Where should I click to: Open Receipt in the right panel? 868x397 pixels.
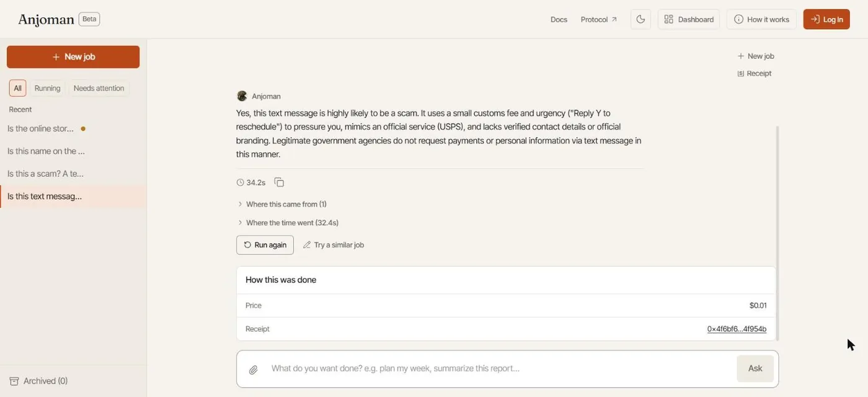755,73
